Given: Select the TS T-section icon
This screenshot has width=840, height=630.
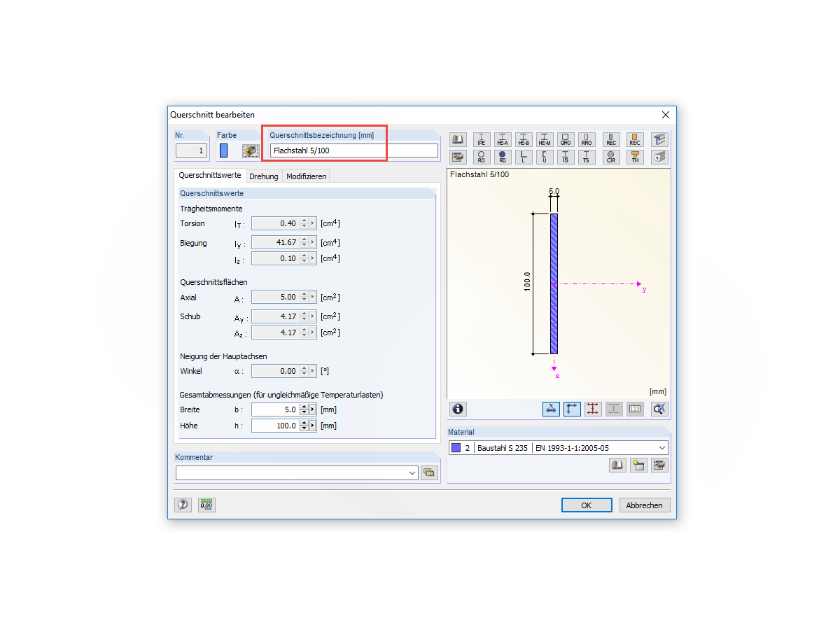Looking at the screenshot, I should [587, 157].
